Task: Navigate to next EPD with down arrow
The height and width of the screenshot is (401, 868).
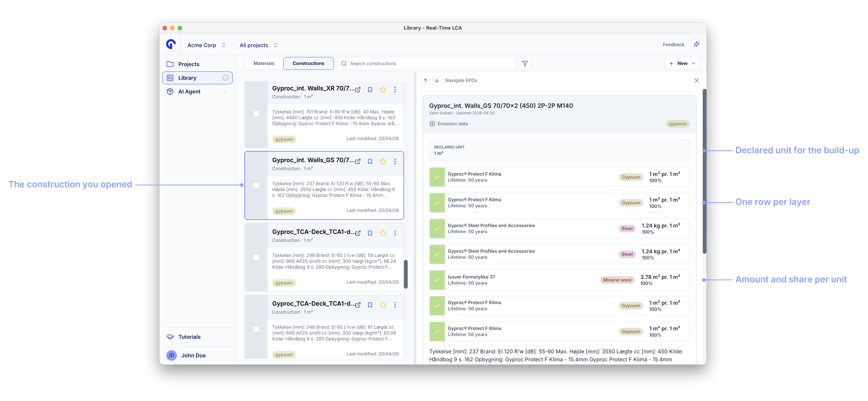Action: click(x=437, y=81)
